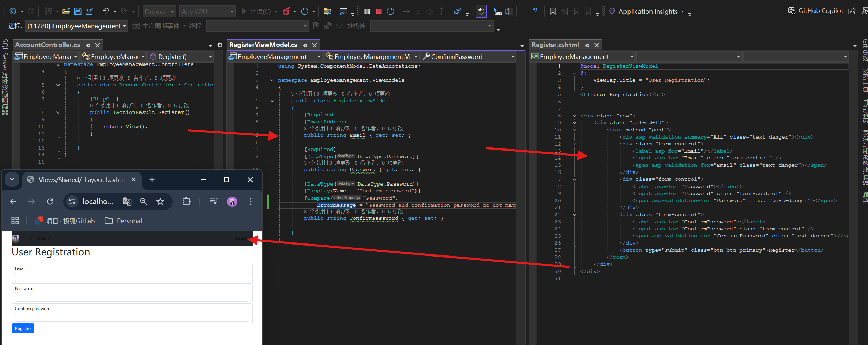
Task: Click the Step Into arrow icon
Action: 418,11
